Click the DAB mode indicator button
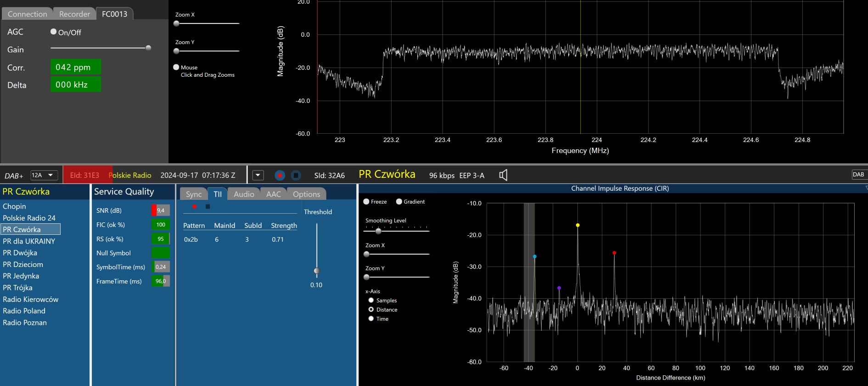 (x=858, y=175)
